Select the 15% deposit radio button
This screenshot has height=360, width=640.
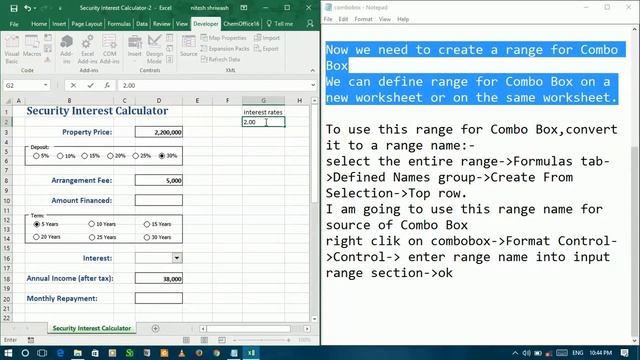(x=84, y=156)
